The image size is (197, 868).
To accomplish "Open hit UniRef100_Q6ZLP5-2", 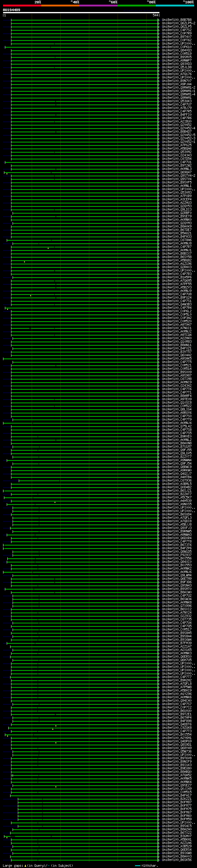I will (x=179, y=23).
